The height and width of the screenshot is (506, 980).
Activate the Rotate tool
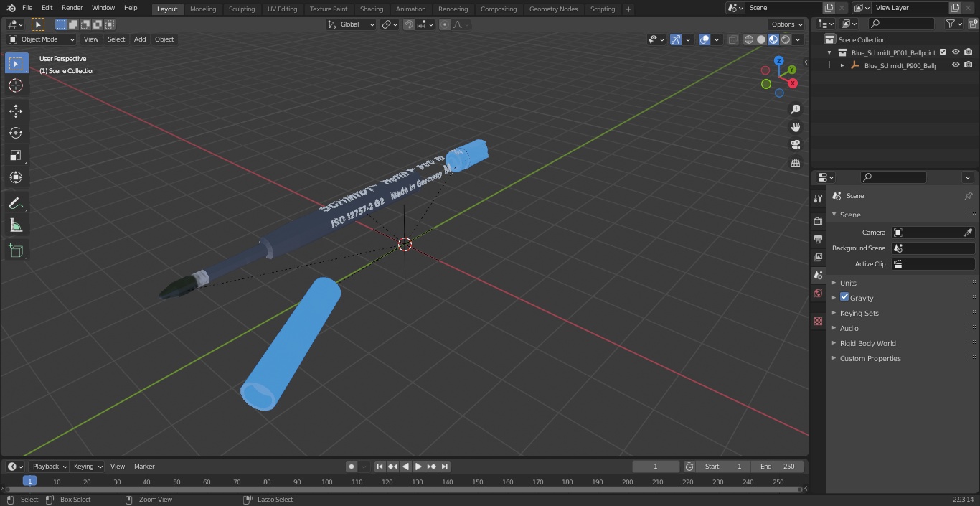(x=16, y=133)
